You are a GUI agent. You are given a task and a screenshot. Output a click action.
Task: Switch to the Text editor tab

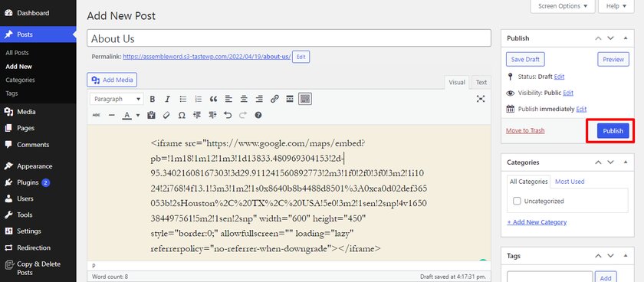(x=481, y=82)
